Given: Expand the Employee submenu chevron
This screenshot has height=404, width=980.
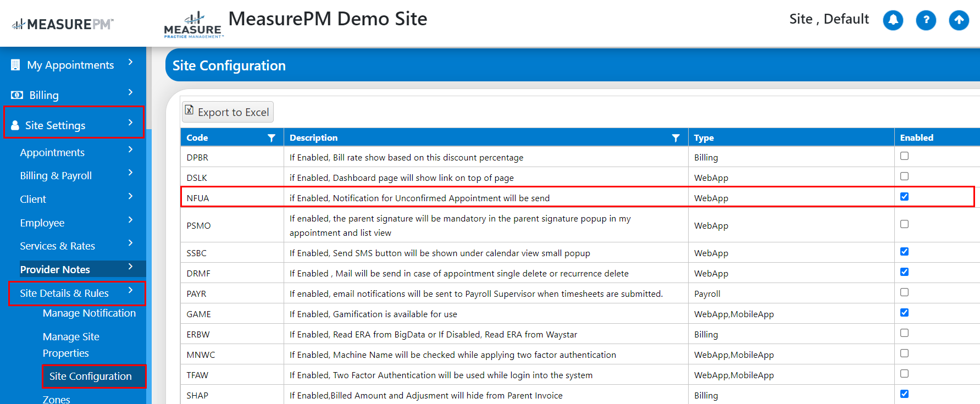Looking at the screenshot, I should (x=130, y=220).
